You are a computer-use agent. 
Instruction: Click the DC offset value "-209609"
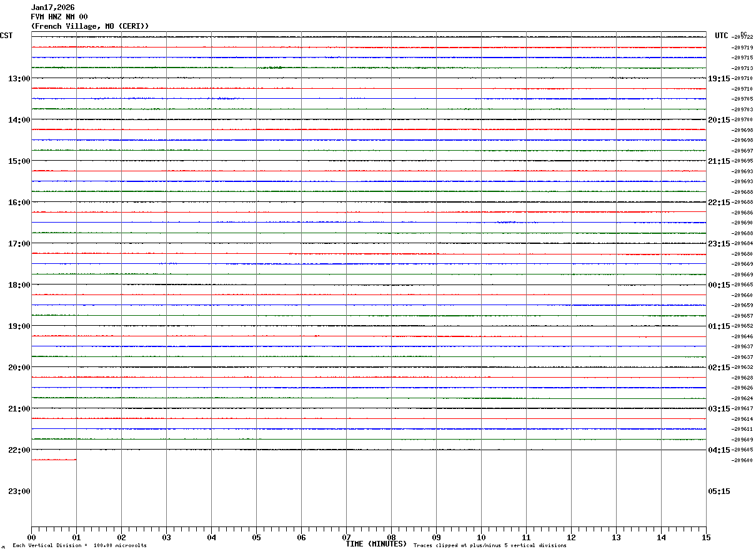pos(743,440)
